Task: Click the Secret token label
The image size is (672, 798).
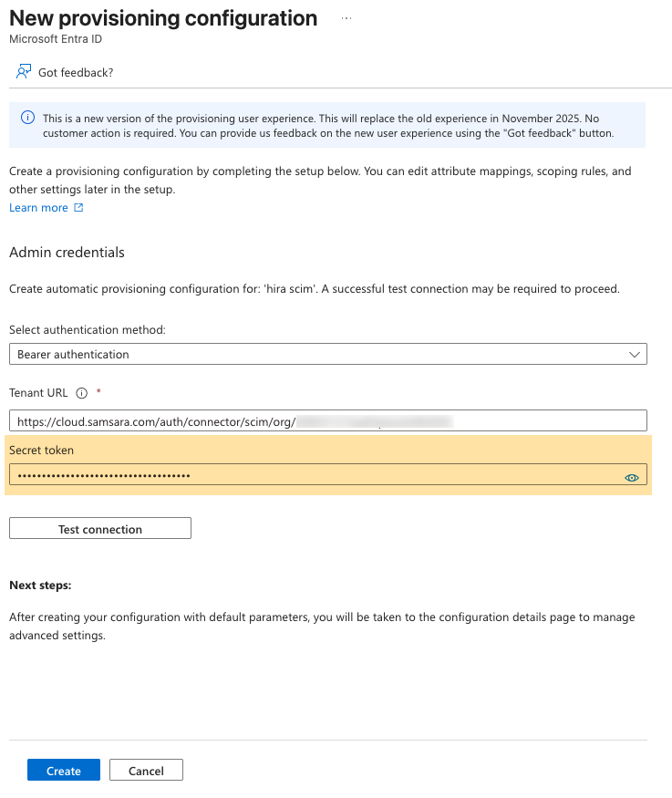Action: [x=41, y=450]
